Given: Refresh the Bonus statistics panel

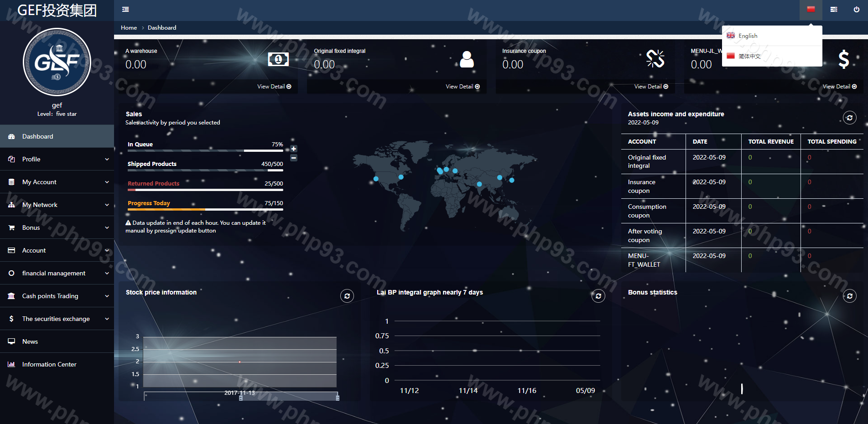Looking at the screenshot, I should pyautogui.click(x=849, y=296).
